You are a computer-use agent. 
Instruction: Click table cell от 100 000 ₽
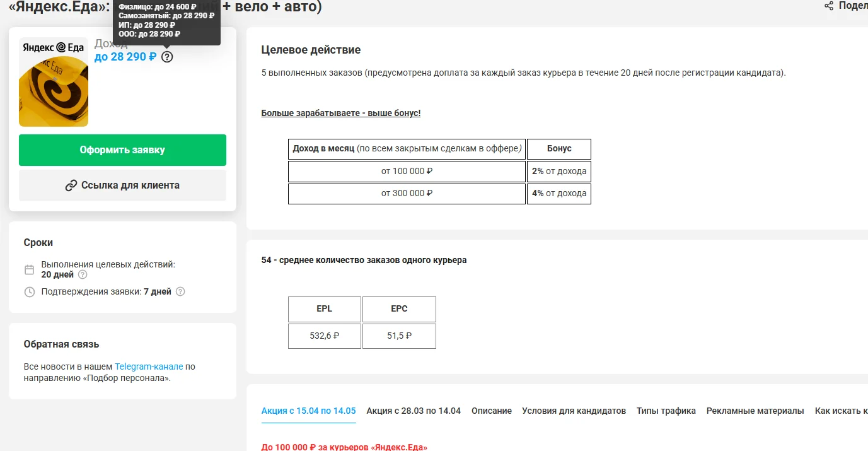[407, 171]
